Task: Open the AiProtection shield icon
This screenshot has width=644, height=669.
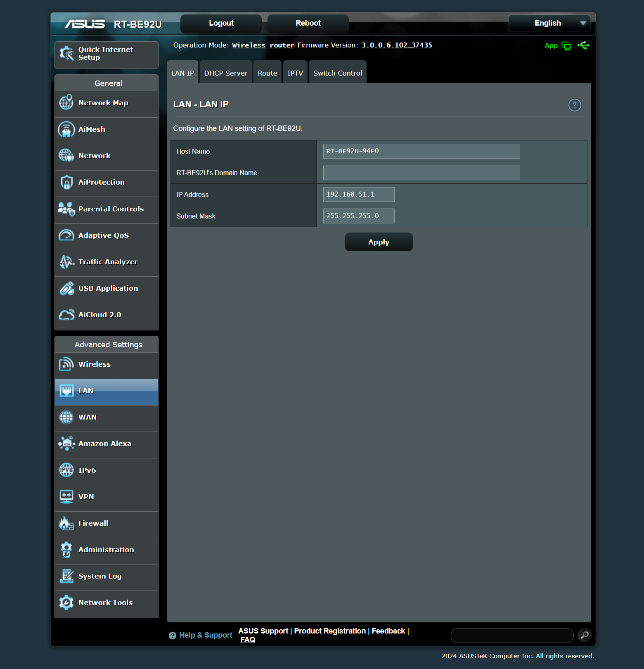Action: [x=66, y=182]
